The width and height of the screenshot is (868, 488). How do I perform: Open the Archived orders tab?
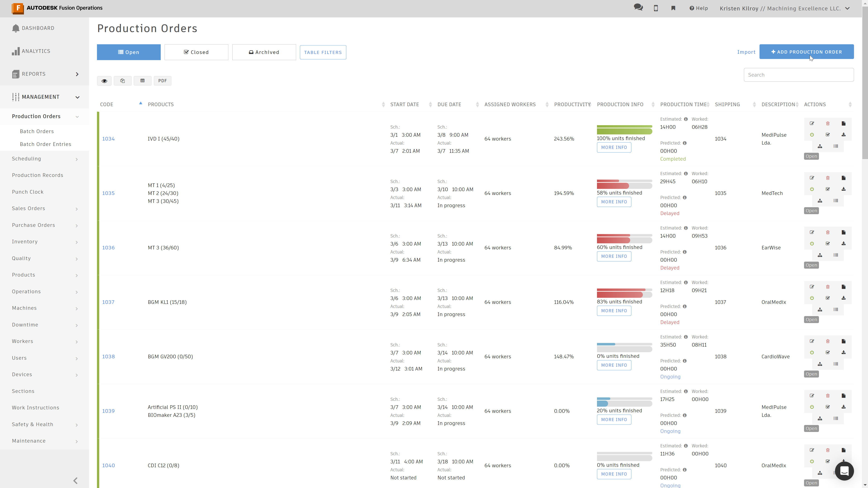click(x=264, y=52)
